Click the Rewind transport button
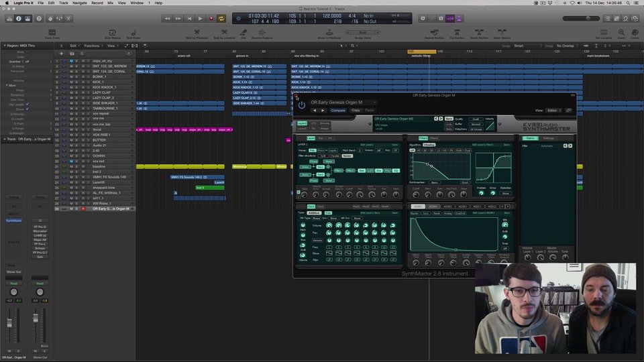Screen dimensions: 644x362 pyautogui.click(x=167, y=19)
